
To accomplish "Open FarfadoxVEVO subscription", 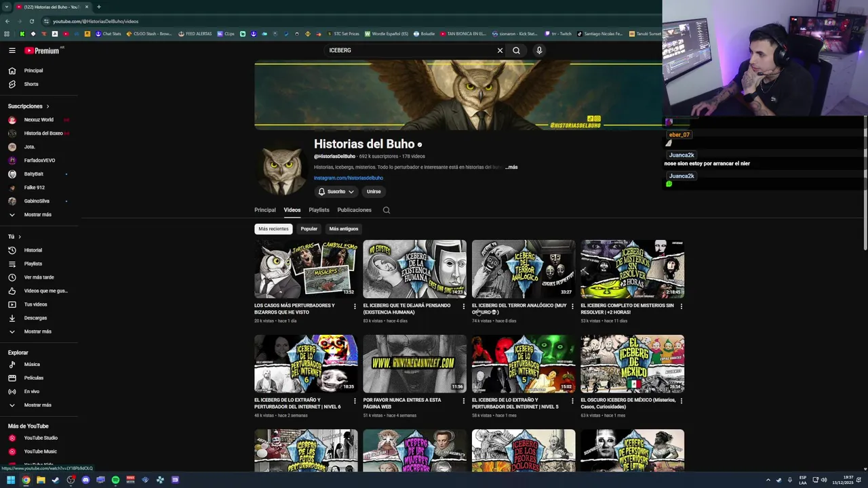I will [39, 161].
